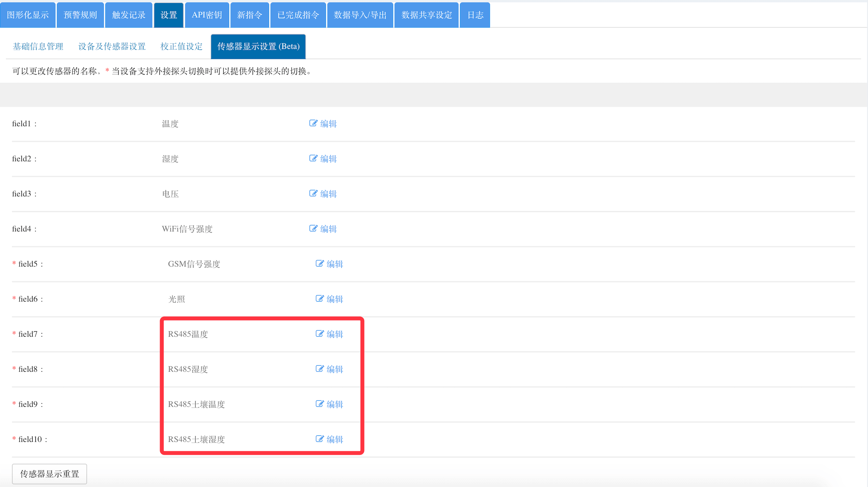View the 已完成指令 tab
Viewport: 868px width, 487px height.
coord(298,15)
